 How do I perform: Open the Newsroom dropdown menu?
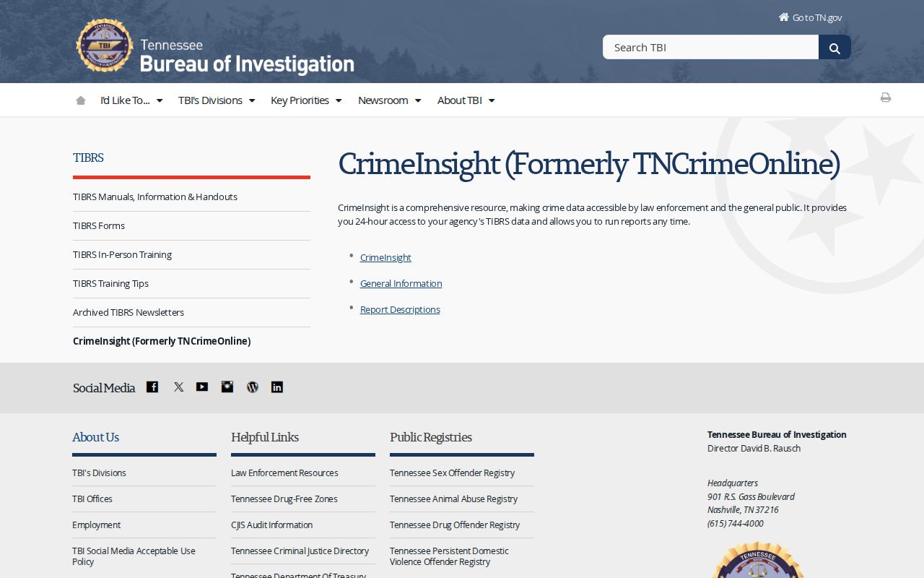tap(390, 100)
